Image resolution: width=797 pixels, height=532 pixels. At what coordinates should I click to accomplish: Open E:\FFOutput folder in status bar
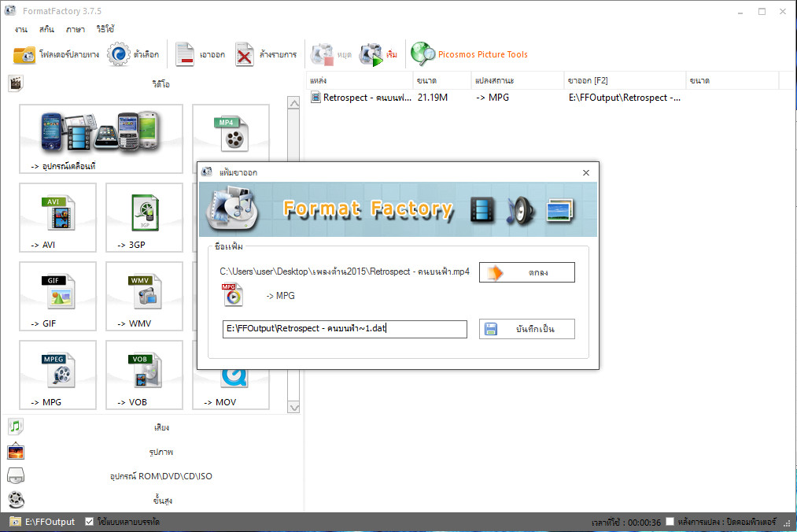42,522
